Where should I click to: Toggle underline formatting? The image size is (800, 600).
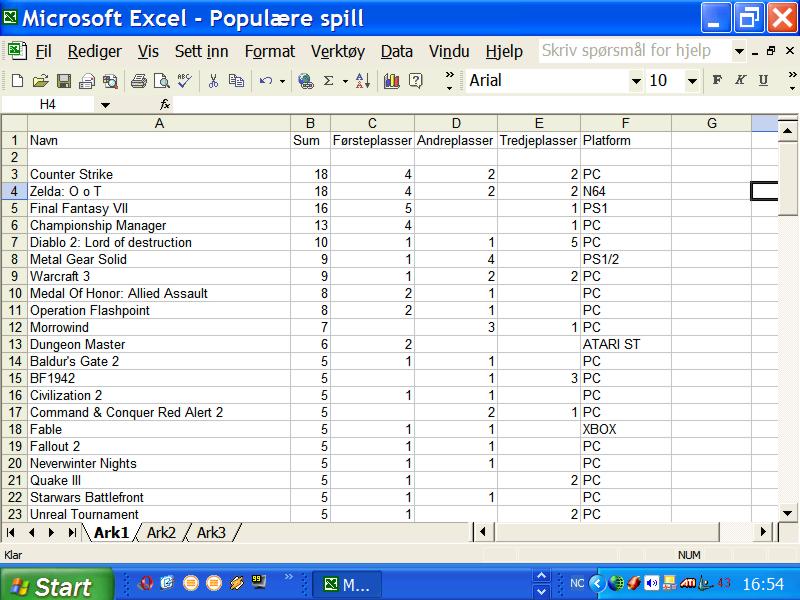[x=763, y=80]
